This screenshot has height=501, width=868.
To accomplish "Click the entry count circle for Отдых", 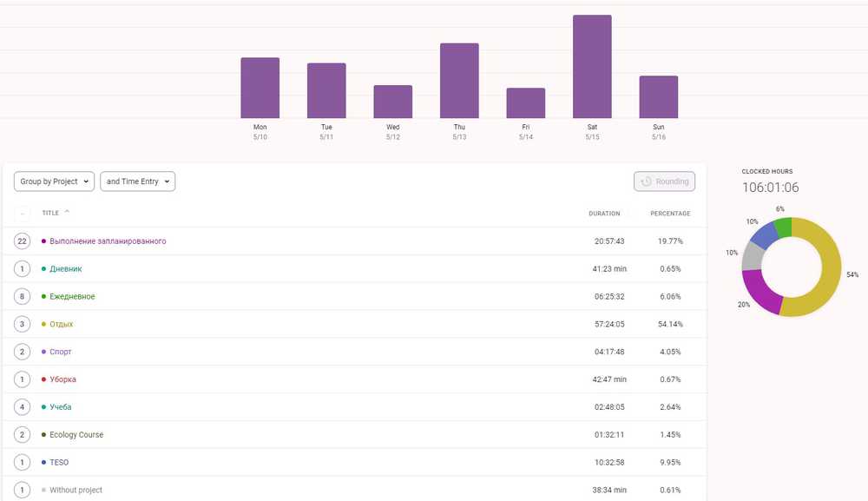I will click(x=23, y=325).
